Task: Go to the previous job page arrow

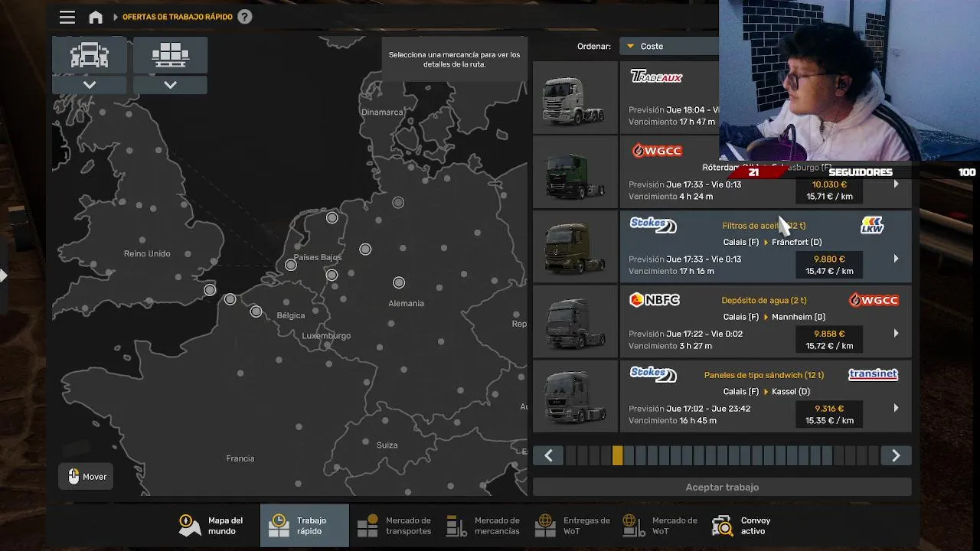Action: click(548, 456)
